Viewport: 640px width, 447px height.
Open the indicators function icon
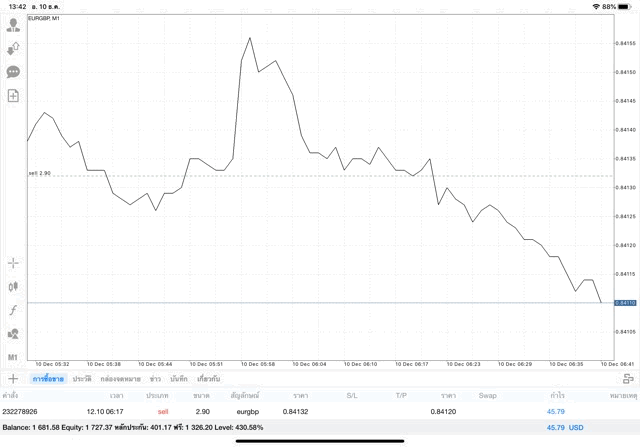pos(13,310)
